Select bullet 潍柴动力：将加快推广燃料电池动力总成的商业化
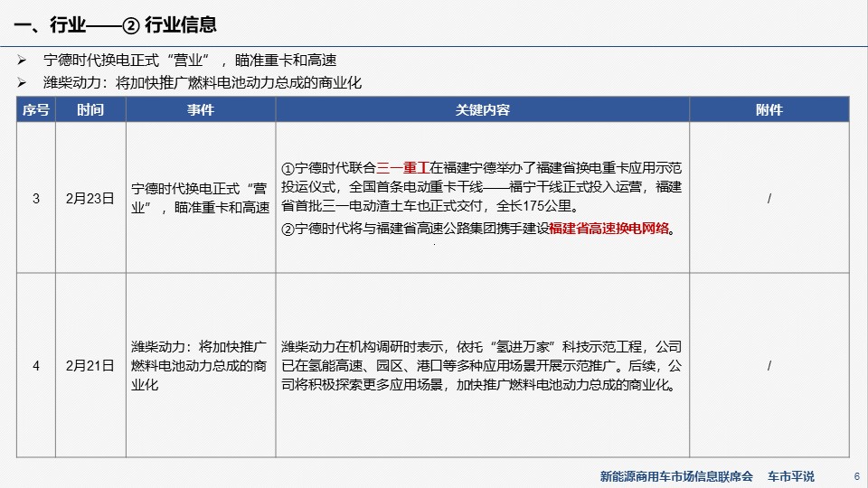 point(202,83)
